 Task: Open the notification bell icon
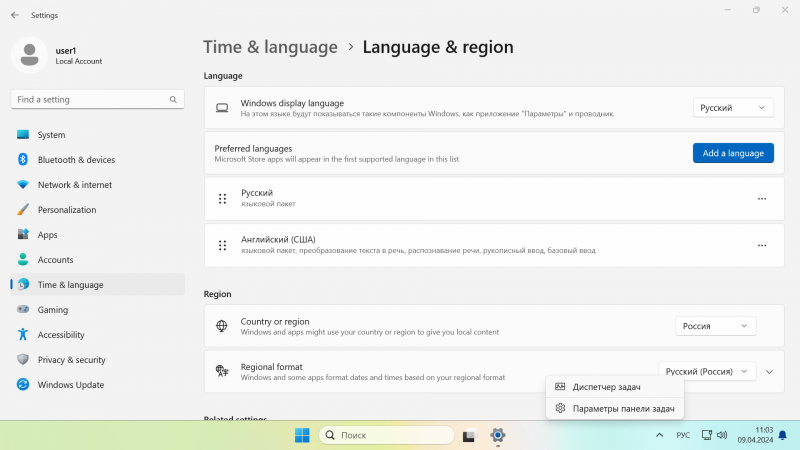coord(783,435)
